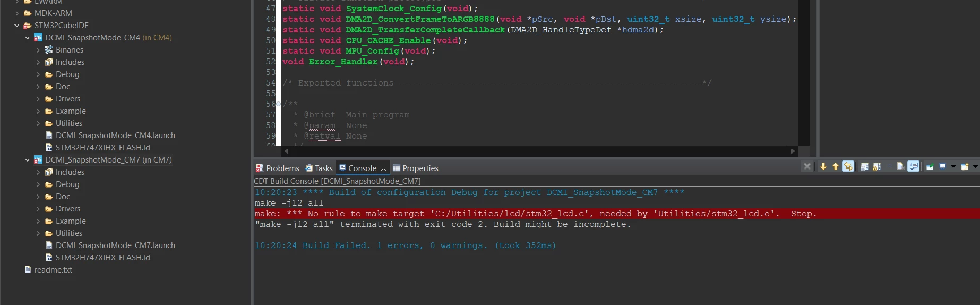
Task: Place cursor on the MPU_Config declaration line
Action: pos(359,51)
